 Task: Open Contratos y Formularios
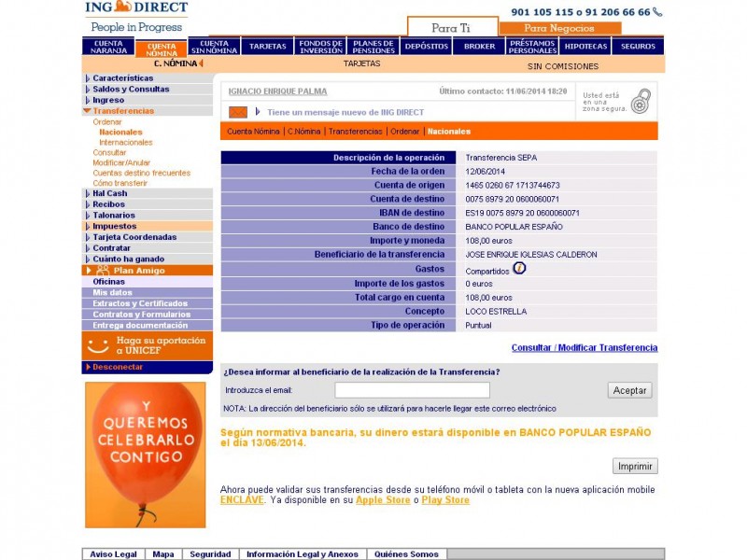[148, 315]
